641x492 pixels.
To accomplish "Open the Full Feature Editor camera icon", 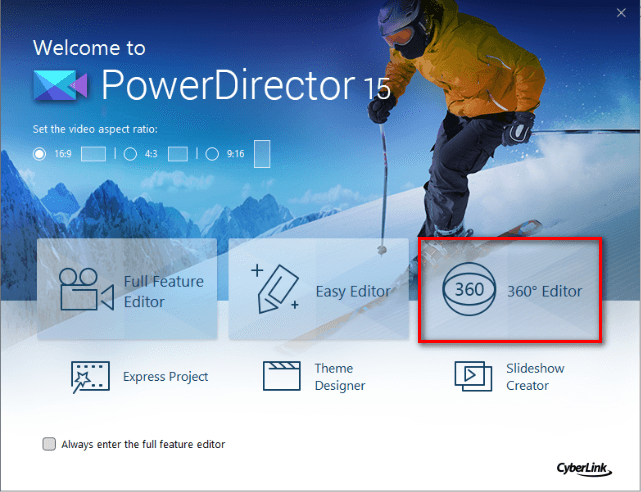I will 86,289.
